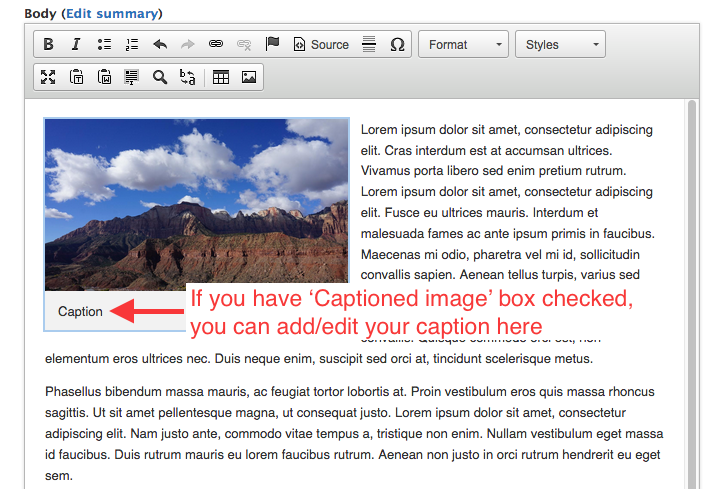The width and height of the screenshot is (725, 489).
Task: Remove formatting from selected text
Action: 132,77
